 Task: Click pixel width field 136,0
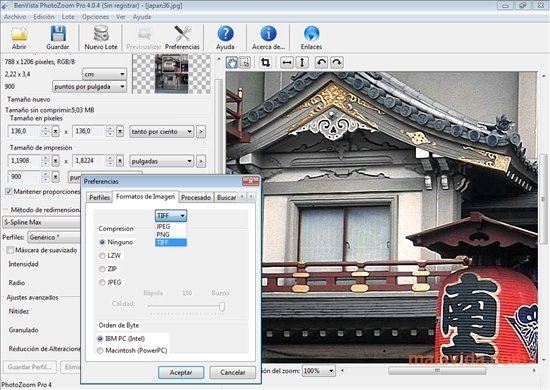click(25, 132)
